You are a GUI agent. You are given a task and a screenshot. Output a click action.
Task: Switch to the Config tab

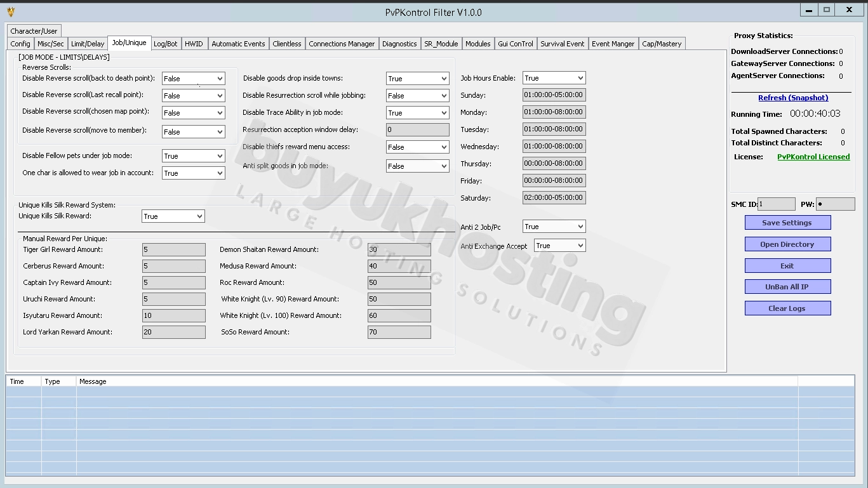point(20,44)
